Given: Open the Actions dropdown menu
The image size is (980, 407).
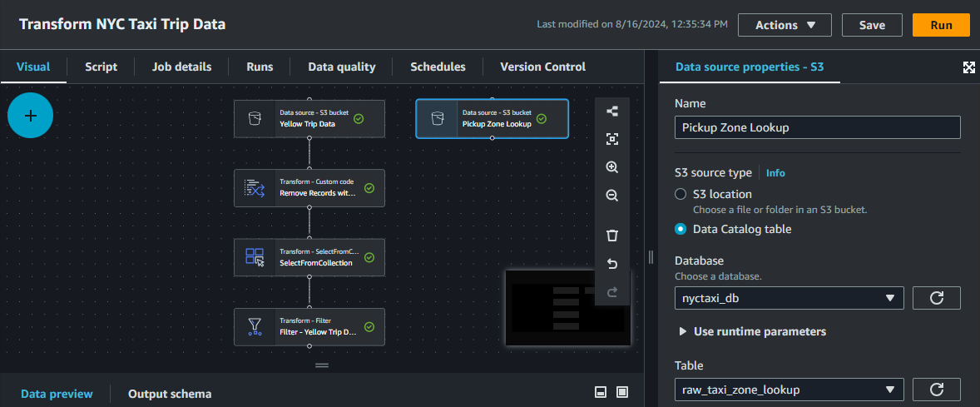Looking at the screenshot, I should (785, 25).
